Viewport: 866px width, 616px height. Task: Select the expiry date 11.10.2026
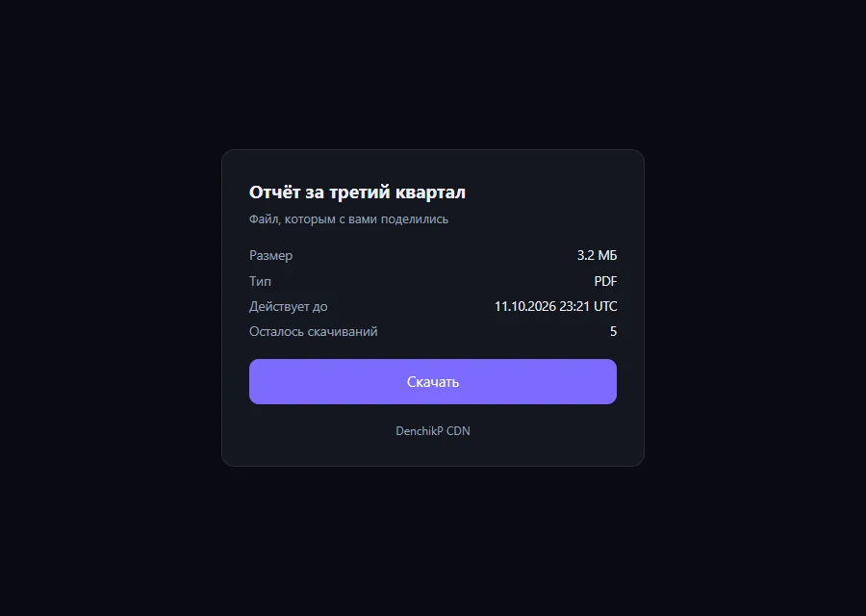pos(524,306)
